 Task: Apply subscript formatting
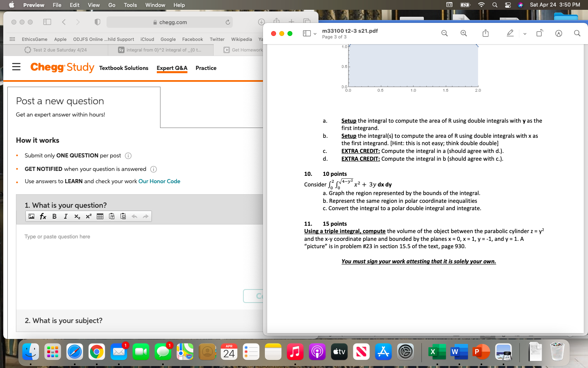click(77, 216)
